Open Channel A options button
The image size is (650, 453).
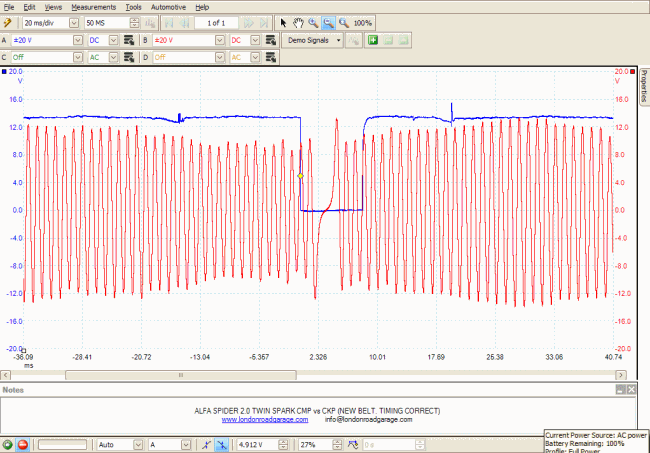(x=131, y=40)
